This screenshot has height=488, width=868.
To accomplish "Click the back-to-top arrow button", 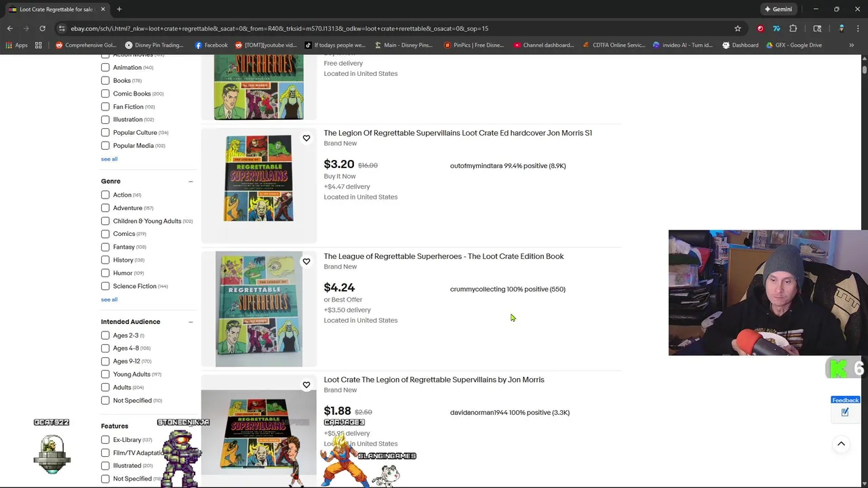I will tap(841, 444).
